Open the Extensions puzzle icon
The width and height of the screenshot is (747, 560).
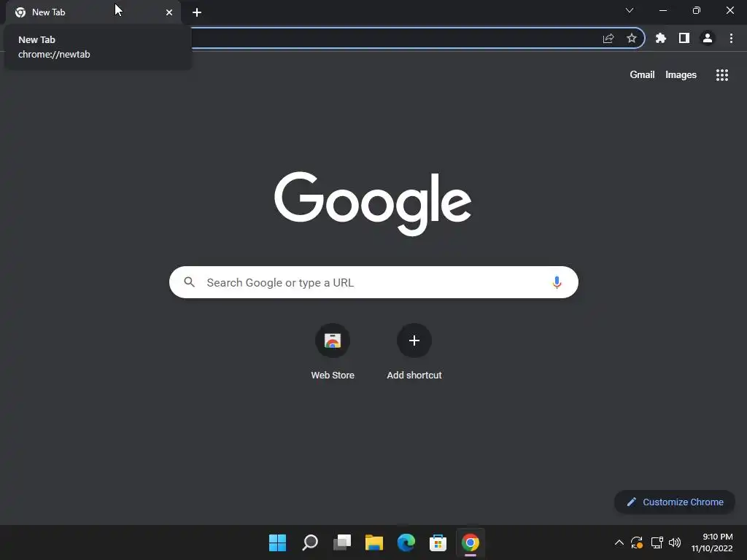(661, 38)
